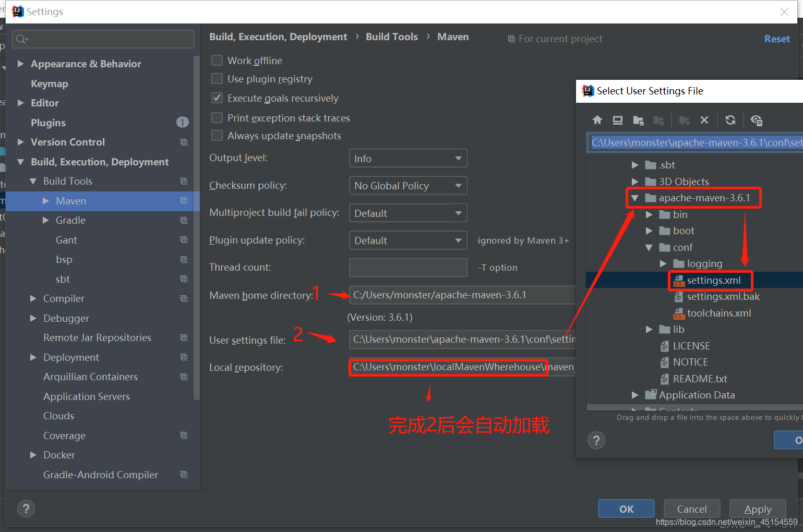Click the OK button in Settings
The width and height of the screenshot is (803, 532).
pyautogui.click(x=626, y=509)
